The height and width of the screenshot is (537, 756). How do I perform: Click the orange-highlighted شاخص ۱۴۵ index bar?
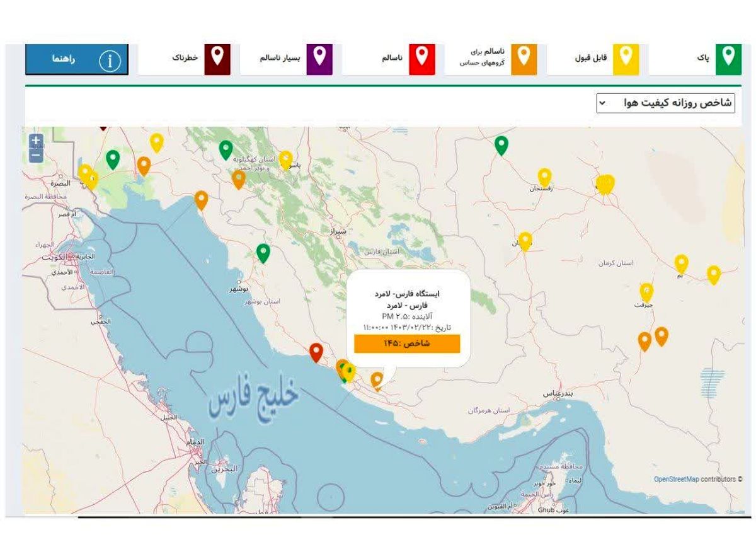point(407,344)
